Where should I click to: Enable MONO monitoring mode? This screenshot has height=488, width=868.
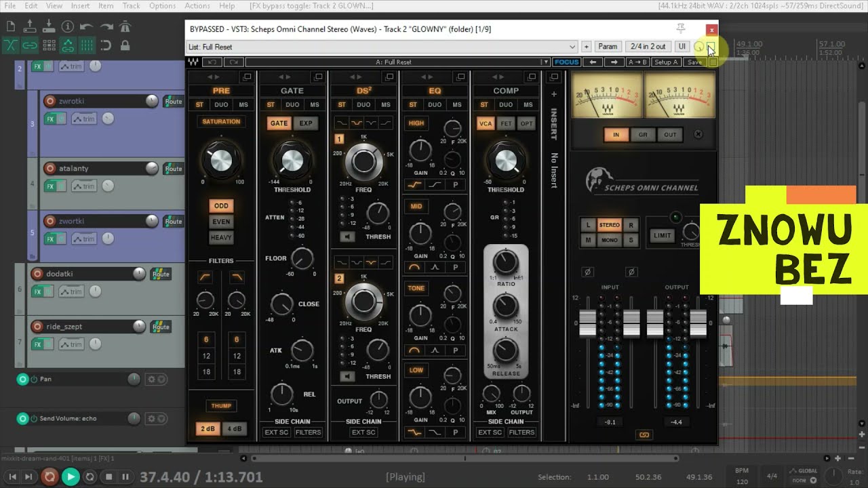pos(610,241)
